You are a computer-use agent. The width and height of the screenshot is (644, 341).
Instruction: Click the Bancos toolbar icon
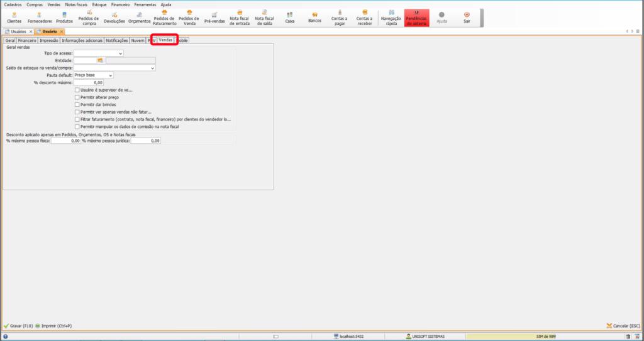pyautogui.click(x=314, y=18)
